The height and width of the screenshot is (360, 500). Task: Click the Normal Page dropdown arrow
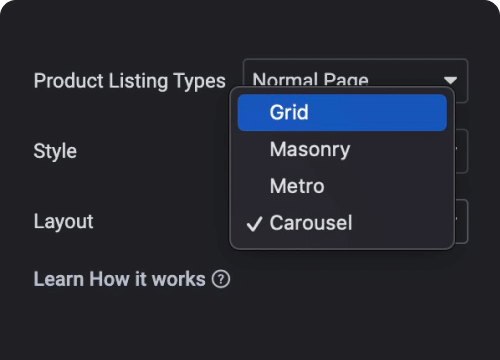click(x=450, y=80)
